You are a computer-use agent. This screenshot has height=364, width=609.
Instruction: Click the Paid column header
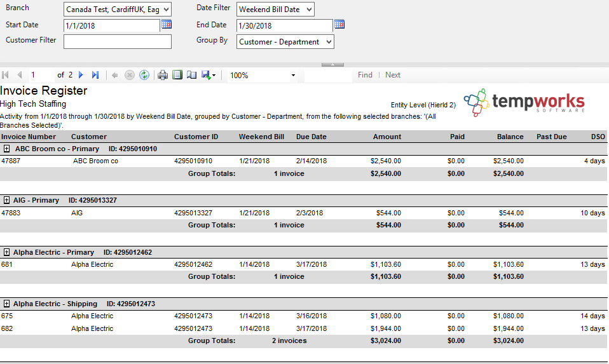tap(457, 137)
